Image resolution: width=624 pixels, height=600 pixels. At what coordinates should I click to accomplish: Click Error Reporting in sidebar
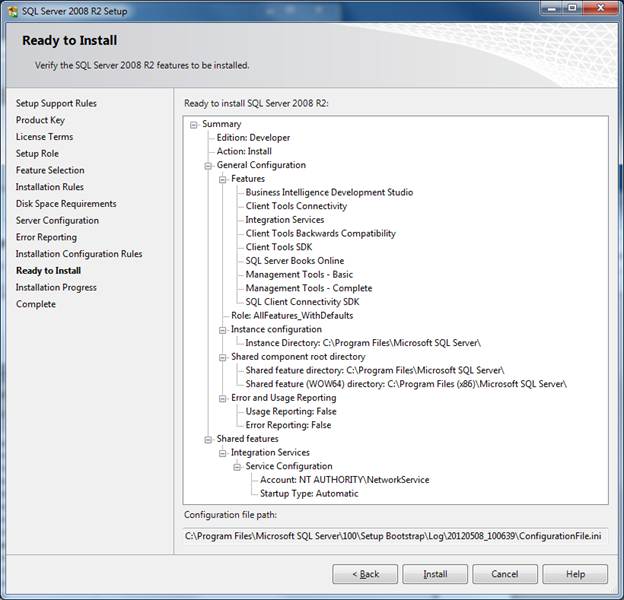tap(46, 237)
